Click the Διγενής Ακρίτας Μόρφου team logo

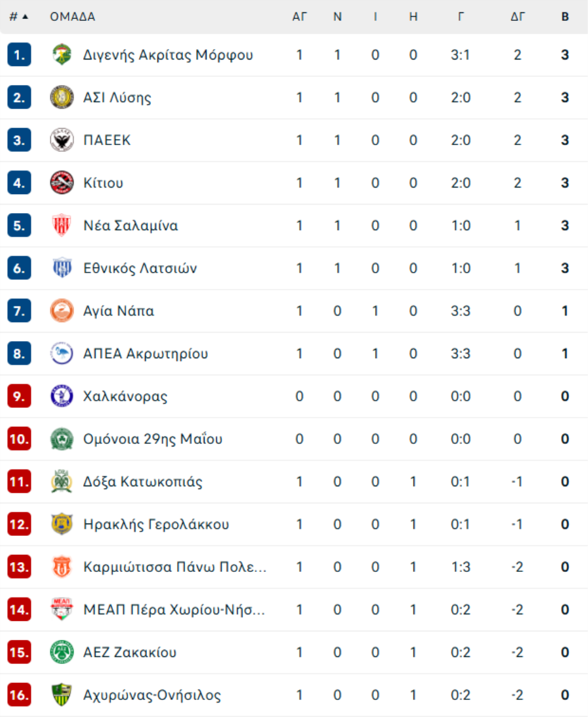tap(61, 55)
